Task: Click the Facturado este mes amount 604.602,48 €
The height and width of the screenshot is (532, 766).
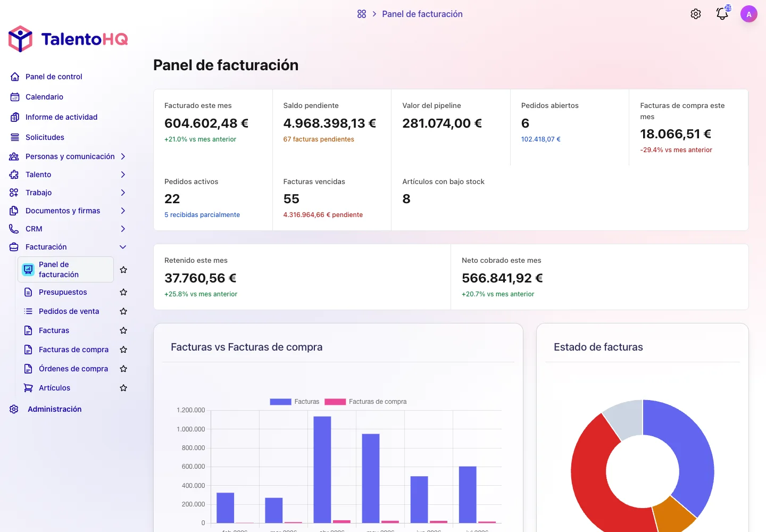Action: (x=206, y=123)
